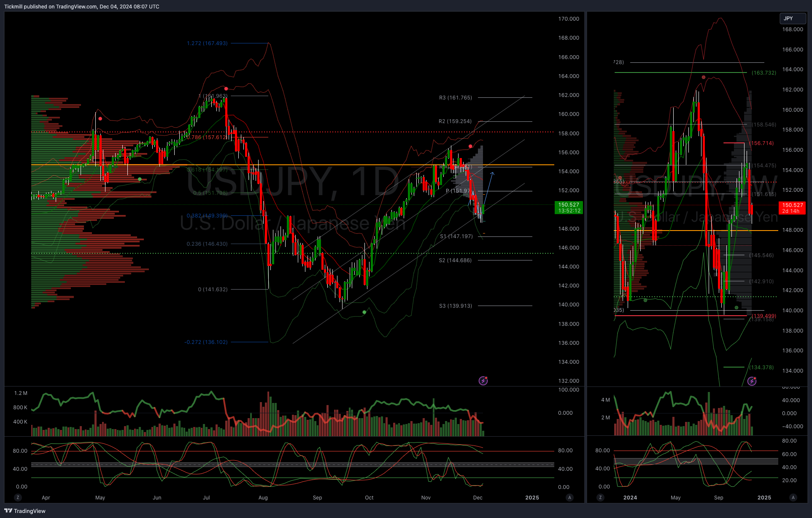Click the (154.475) level label on weekly chart
The height and width of the screenshot is (518, 812).
pyautogui.click(x=763, y=165)
